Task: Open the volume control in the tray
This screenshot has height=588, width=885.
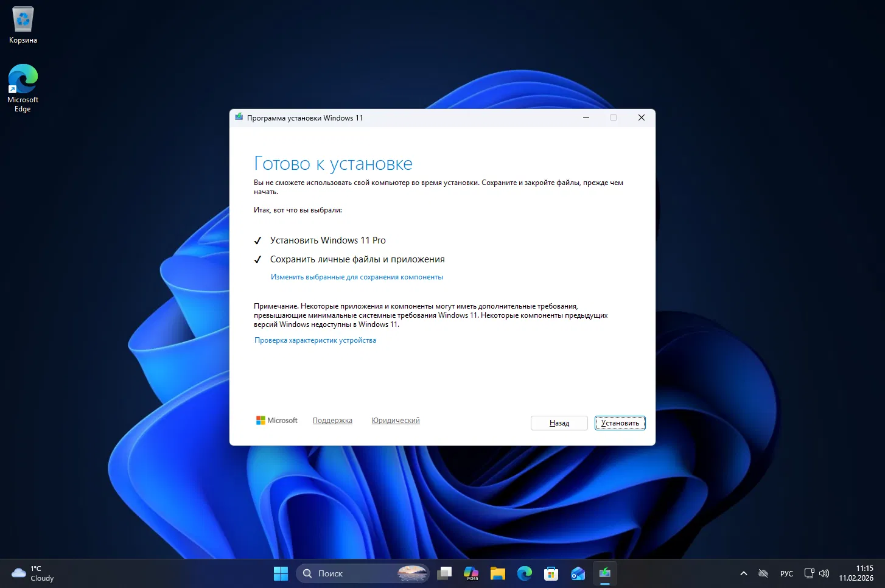Action: tap(824, 573)
